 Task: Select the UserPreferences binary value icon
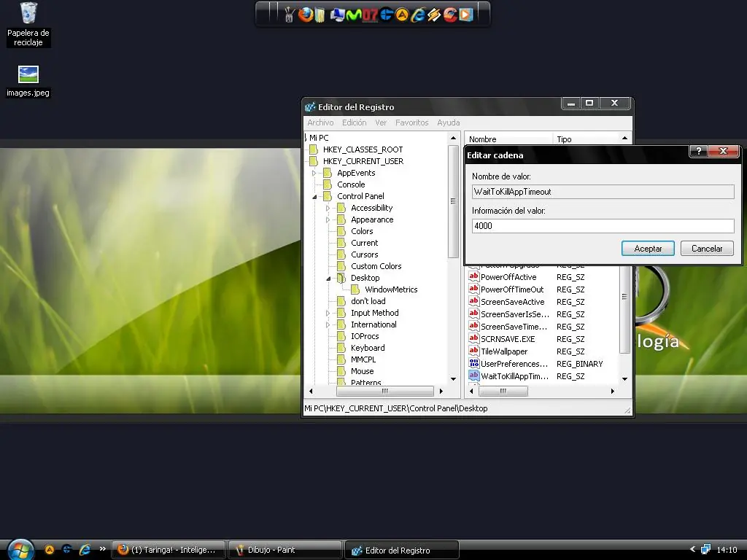coord(473,363)
